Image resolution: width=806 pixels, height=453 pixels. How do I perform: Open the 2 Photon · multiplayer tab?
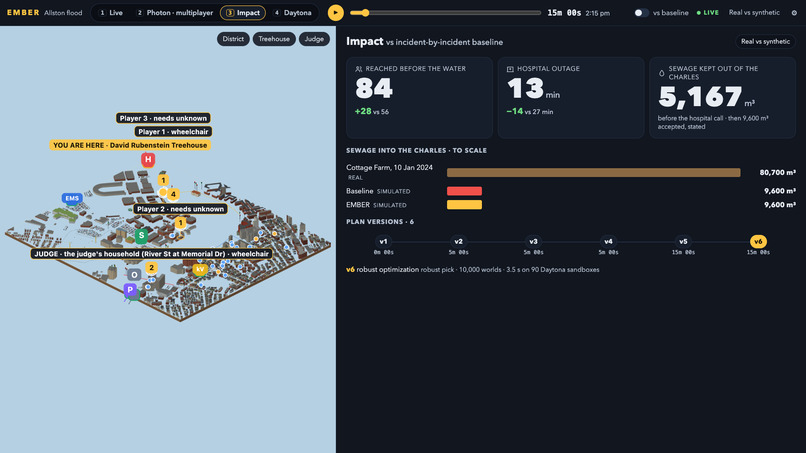[175, 13]
